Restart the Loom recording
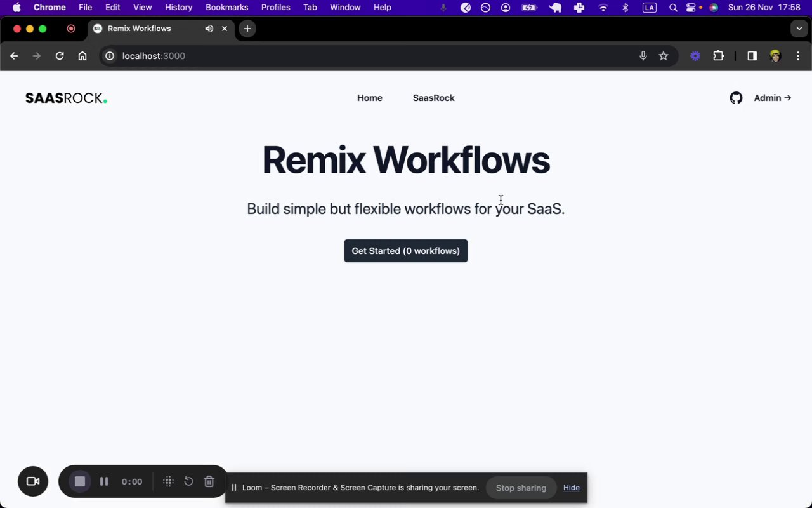Screen dimensions: 812x508 click(188, 481)
